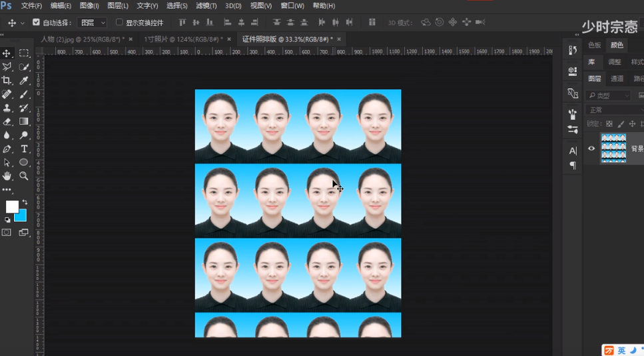The width and height of the screenshot is (644, 356).
Task: Enable the 显示变换控件 checkbox
Action: 120,23
